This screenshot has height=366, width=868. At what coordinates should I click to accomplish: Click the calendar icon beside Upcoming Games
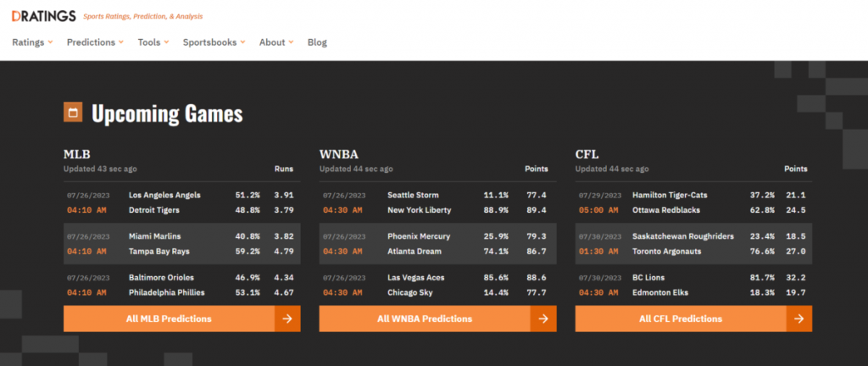coord(73,112)
